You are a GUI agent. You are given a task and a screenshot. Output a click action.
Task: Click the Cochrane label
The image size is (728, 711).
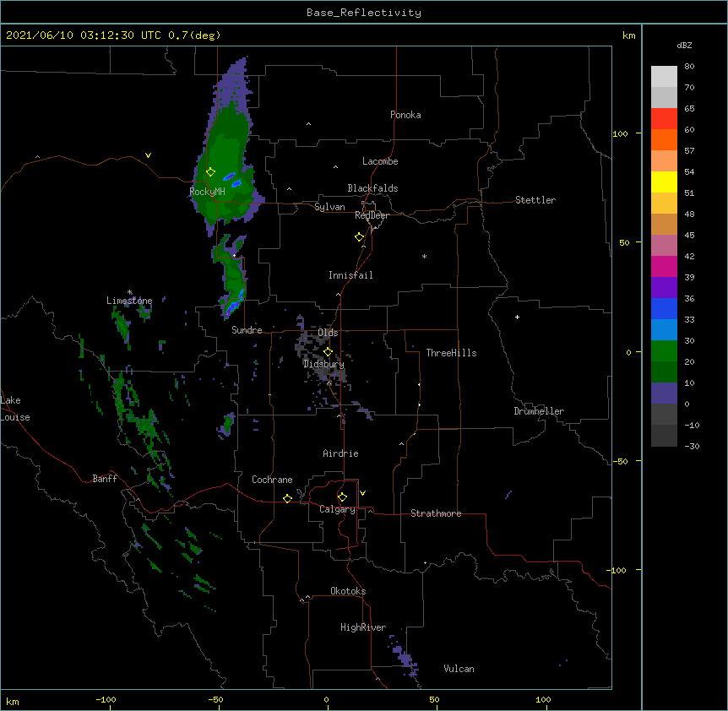point(272,480)
